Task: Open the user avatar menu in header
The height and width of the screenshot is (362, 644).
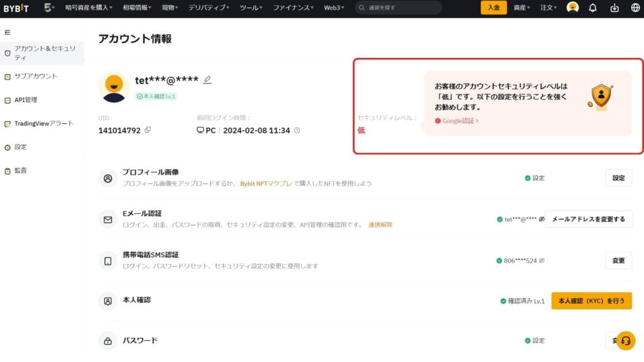Action: click(x=572, y=8)
